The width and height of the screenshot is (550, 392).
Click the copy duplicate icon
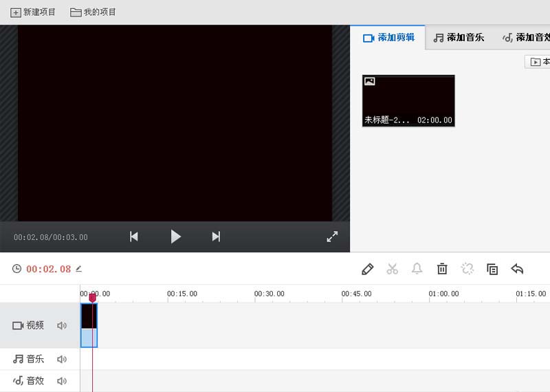click(x=492, y=269)
